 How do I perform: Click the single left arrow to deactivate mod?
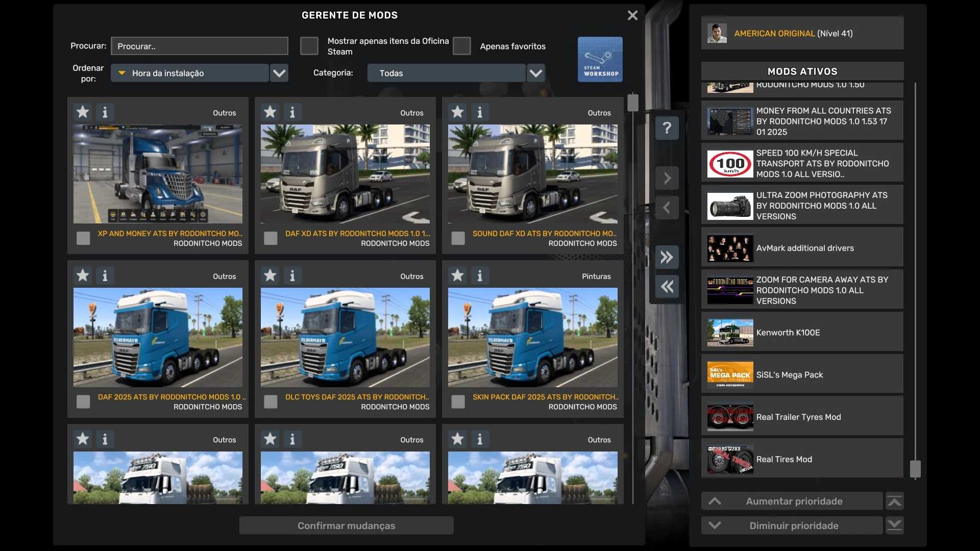coord(667,208)
